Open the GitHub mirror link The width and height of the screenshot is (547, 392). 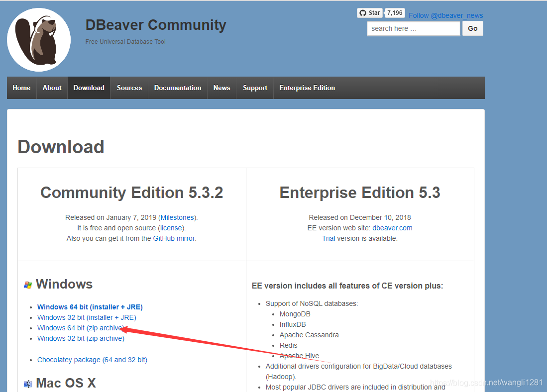click(x=174, y=239)
